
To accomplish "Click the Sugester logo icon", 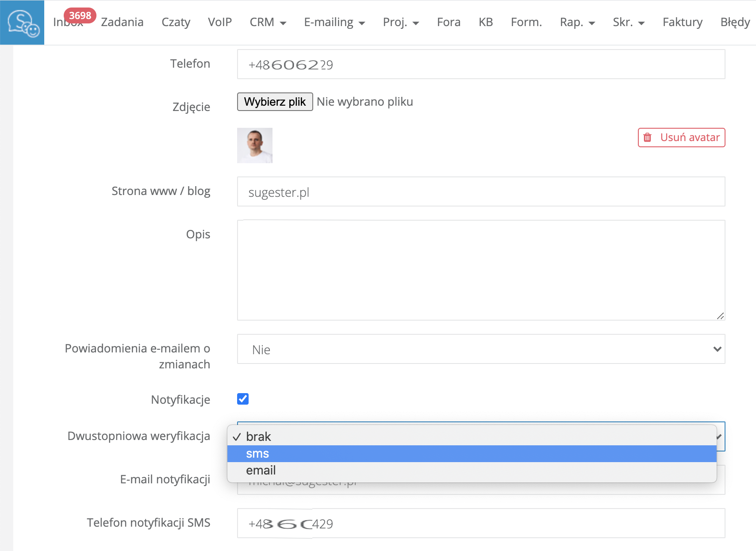I will pyautogui.click(x=22, y=23).
